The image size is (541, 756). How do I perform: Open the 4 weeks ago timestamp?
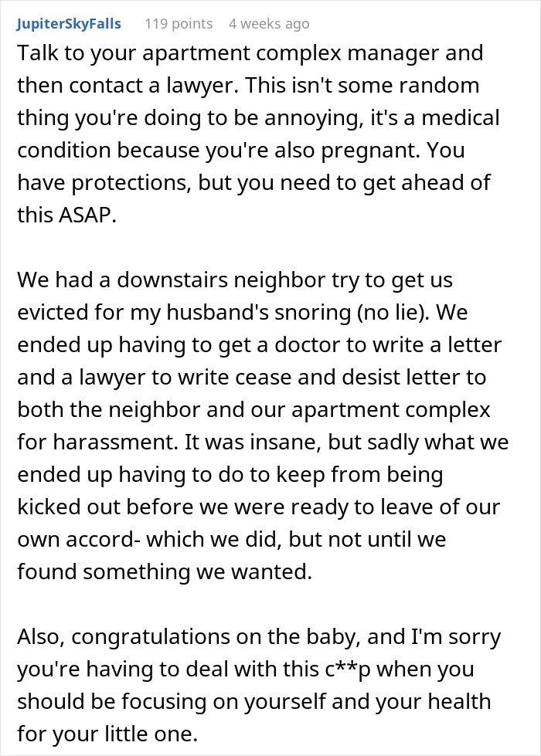coord(269,24)
